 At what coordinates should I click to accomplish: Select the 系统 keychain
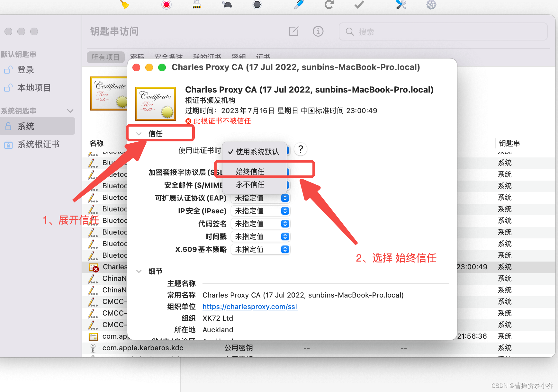[x=38, y=126]
